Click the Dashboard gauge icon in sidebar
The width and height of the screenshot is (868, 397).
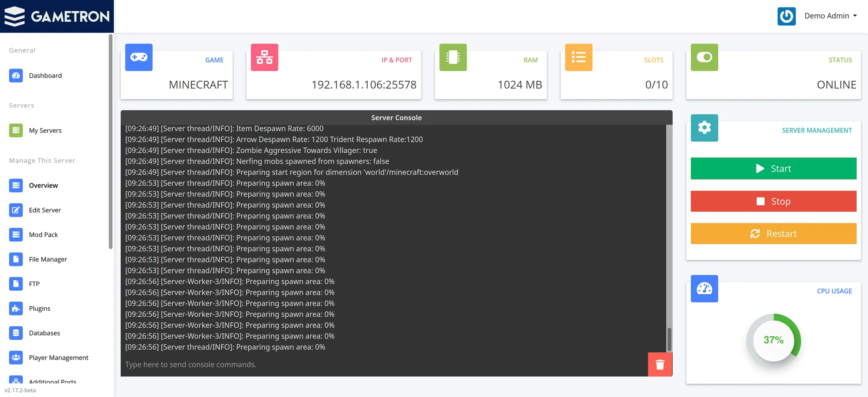pos(16,75)
